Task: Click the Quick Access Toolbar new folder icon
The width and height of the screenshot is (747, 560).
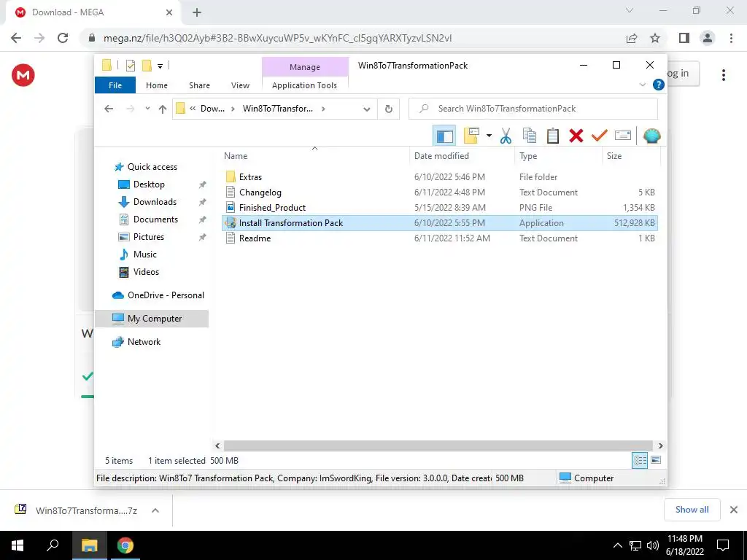Action: tap(147, 66)
